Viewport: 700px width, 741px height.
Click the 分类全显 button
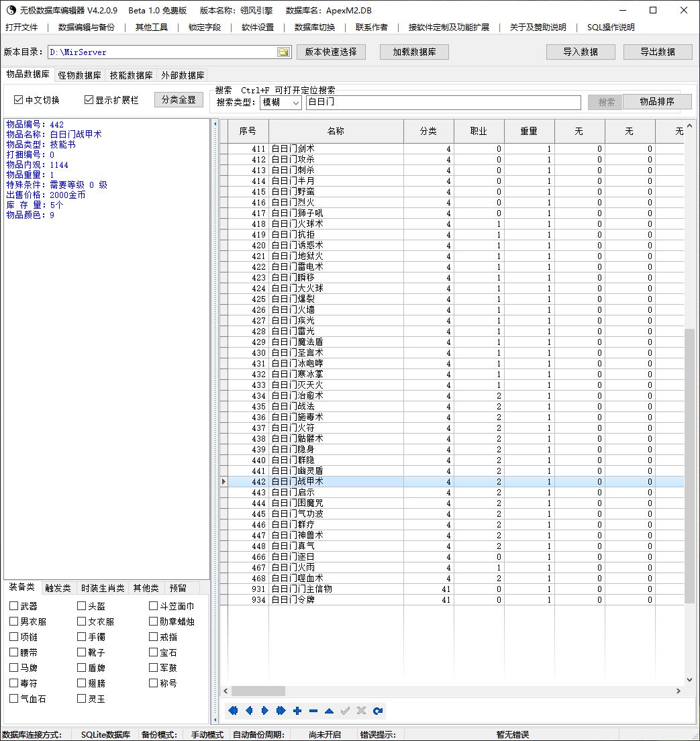pos(179,100)
